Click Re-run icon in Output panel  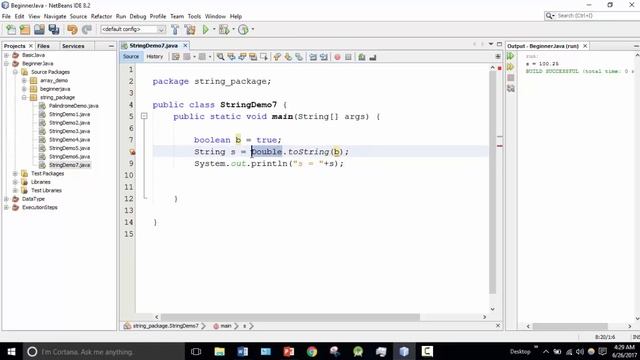tap(511, 56)
